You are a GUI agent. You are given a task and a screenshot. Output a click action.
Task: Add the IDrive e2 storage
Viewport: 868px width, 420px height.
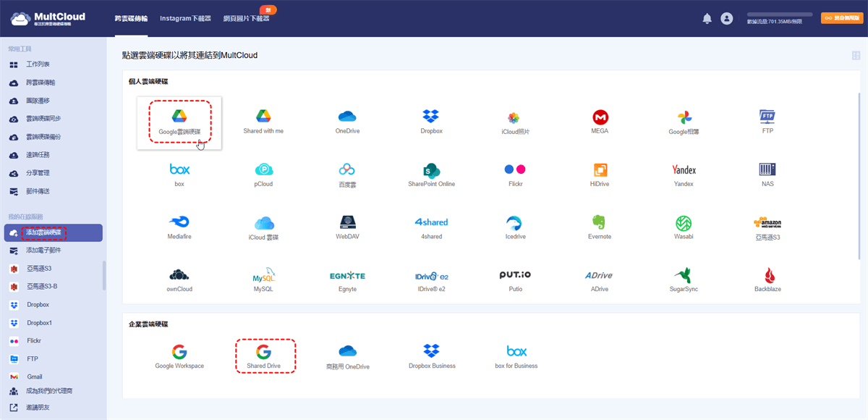tap(431, 280)
